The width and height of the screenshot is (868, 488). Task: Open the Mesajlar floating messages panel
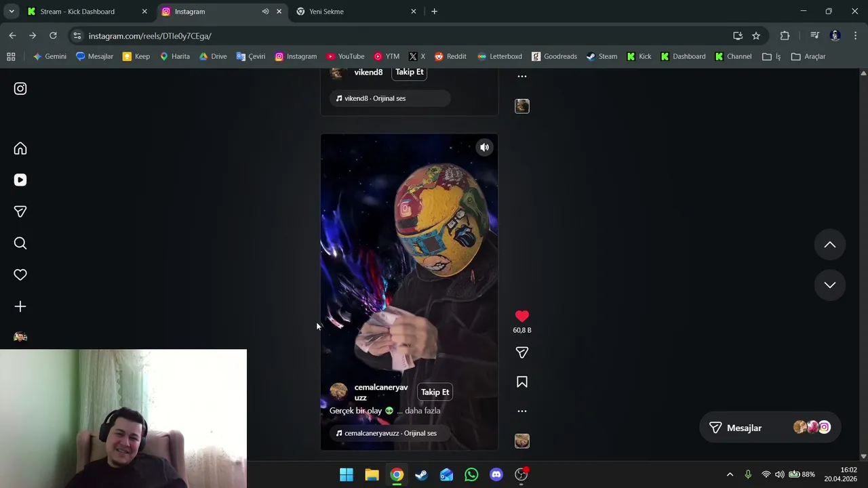click(770, 428)
